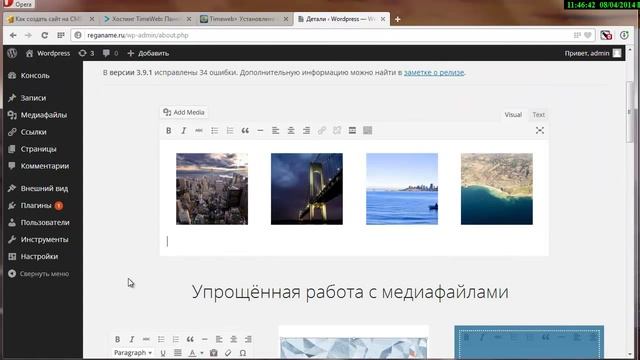Click the align center icon in the upper editor toolbar
640x360 pixels.
pyautogui.click(x=291, y=131)
